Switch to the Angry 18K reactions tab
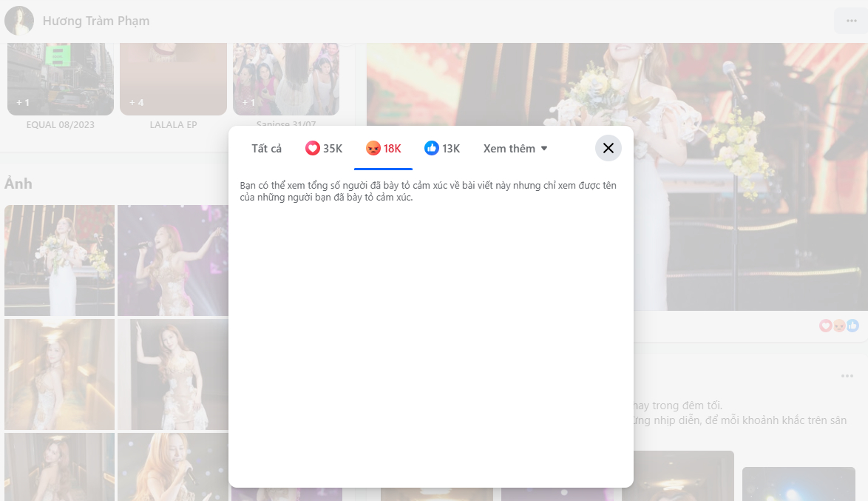 click(383, 148)
